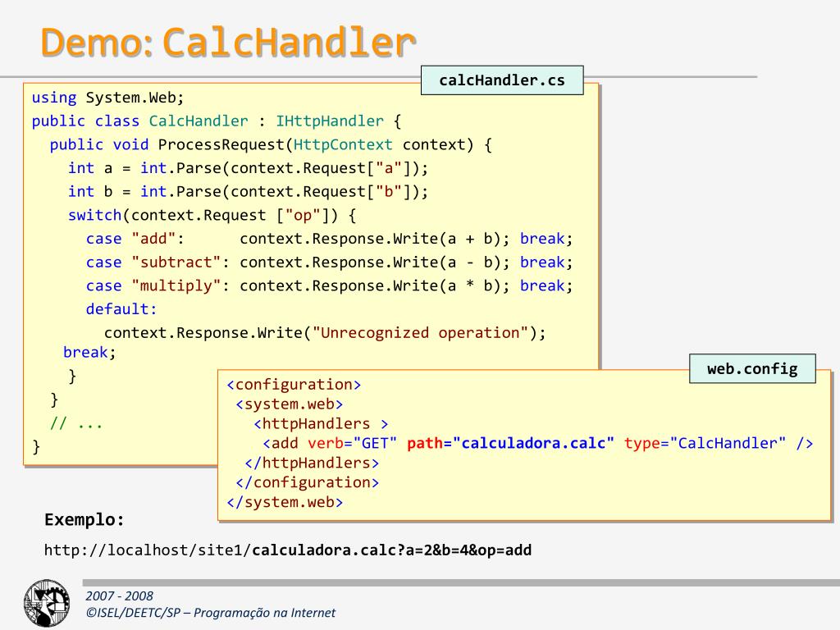This screenshot has height=630, width=840.
Task: Click the ISEL logo in the footer
Action: [x=47, y=603]
